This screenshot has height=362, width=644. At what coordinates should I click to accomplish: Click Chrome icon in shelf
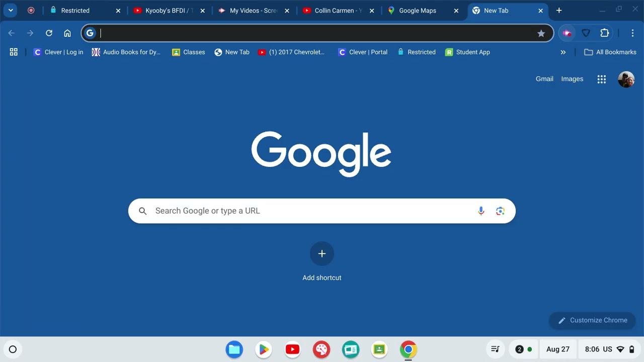tap(409, 349)
